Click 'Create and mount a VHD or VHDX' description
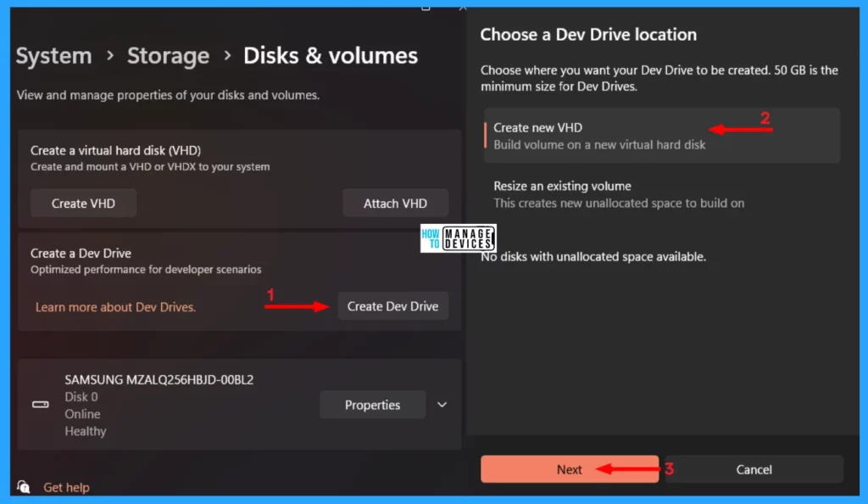The image size is (868, 504). [150, 166]
